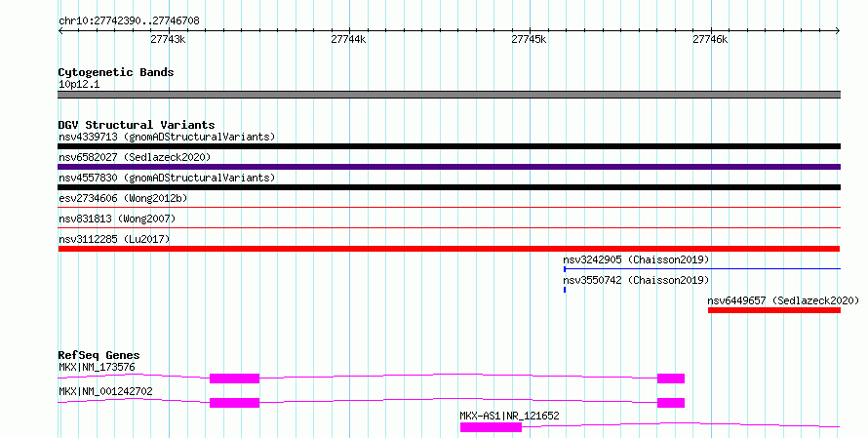Viewport: 868px width, 438px height.
Task: Click the left arrowhead of the ruler
Action: [x=60, y=30]
